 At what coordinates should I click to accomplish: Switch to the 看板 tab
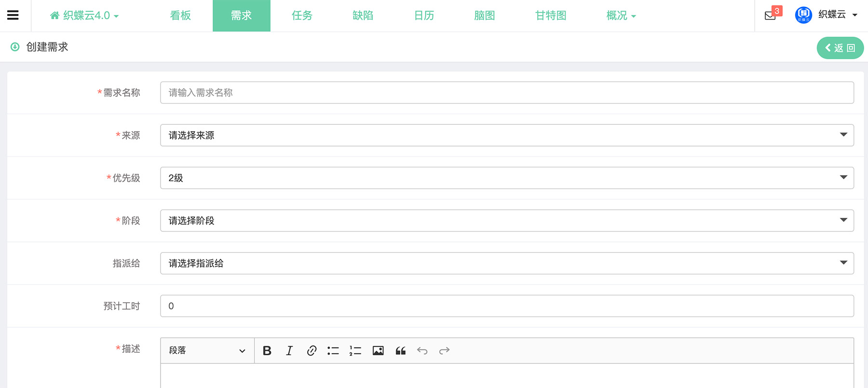(x=180, y=15)
